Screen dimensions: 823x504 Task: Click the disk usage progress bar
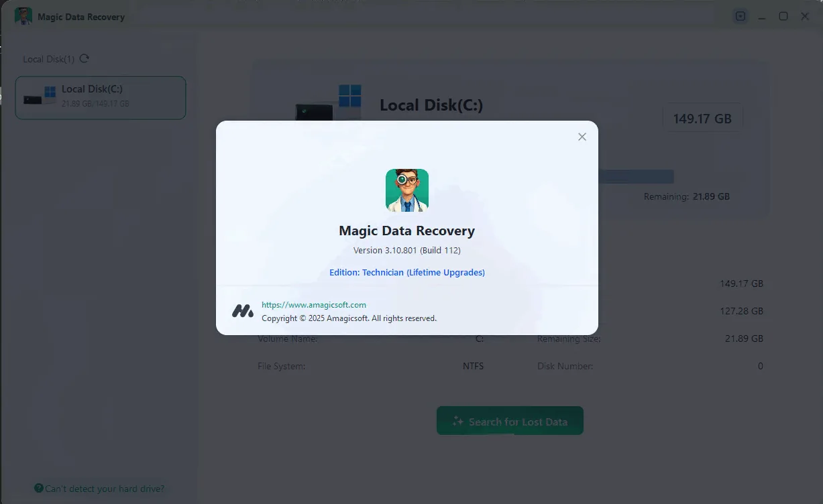pos(635,176)
